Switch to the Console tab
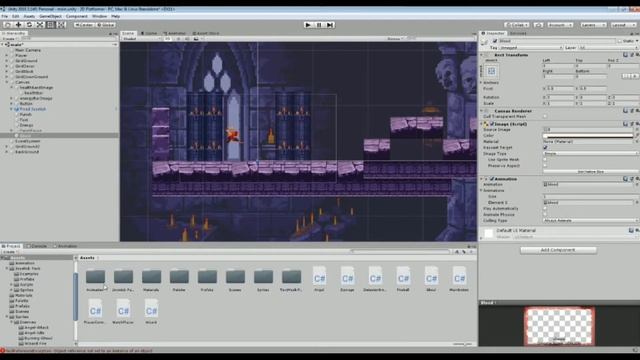640x360 pixels. tap(37, 246)
